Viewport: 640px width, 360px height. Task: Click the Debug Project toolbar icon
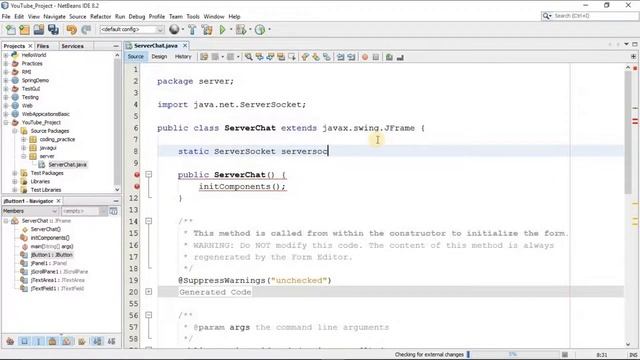pos(241,29)
